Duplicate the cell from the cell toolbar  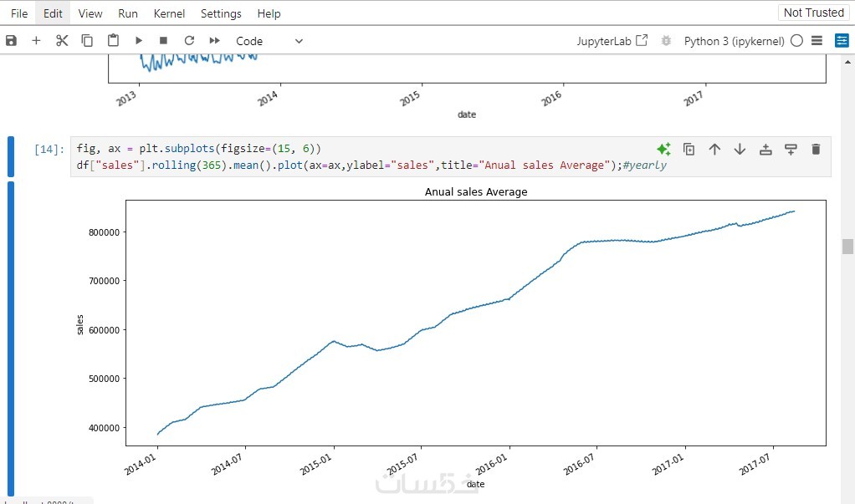pos(689,150)
